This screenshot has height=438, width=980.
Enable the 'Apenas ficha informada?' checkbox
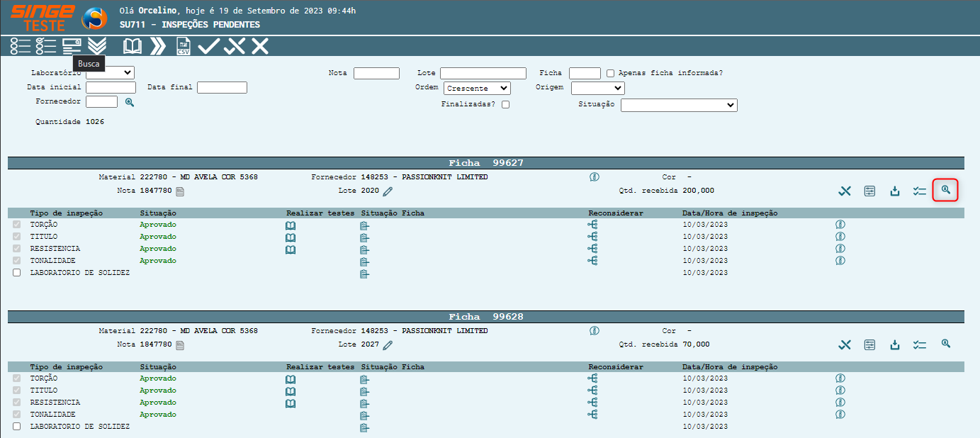pos(611,73)
